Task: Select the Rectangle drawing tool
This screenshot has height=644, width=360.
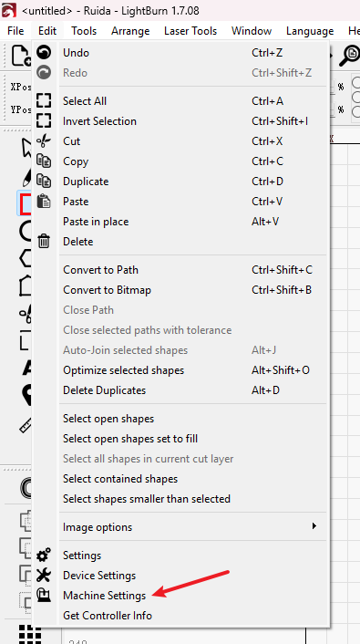Action: tap(26, 203)
